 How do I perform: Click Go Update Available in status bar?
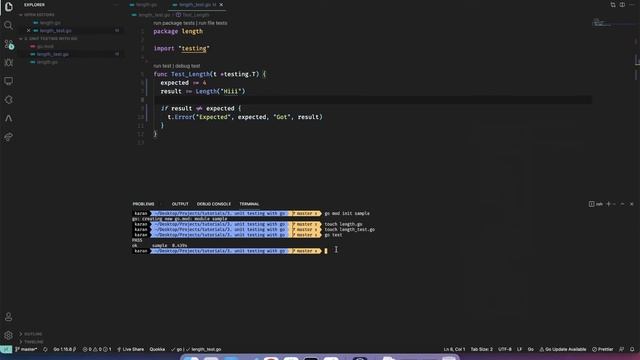[x=563, y=349]
